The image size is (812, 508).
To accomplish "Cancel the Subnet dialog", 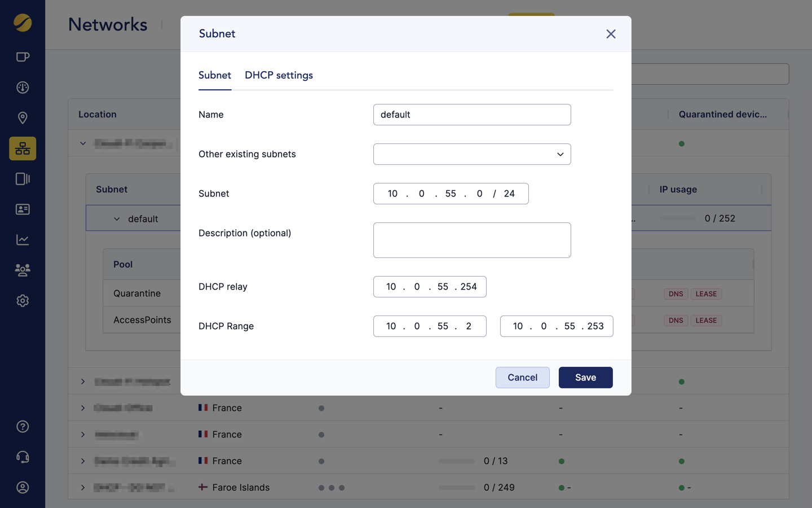I will coord(522,377).
